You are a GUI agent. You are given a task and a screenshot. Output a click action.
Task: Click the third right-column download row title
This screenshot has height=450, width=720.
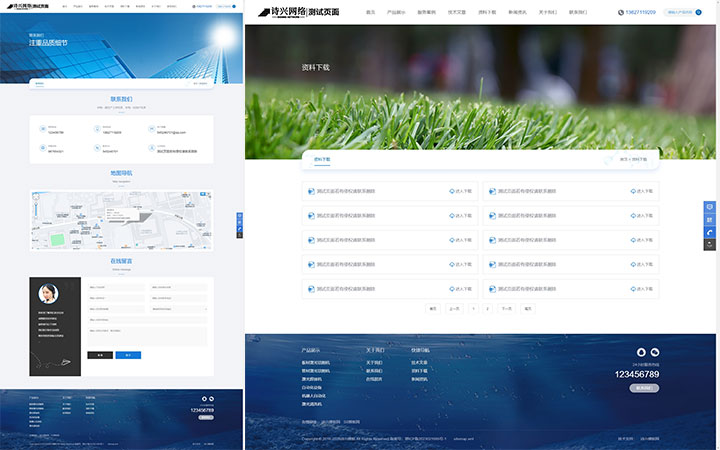[x=527, y=240]
